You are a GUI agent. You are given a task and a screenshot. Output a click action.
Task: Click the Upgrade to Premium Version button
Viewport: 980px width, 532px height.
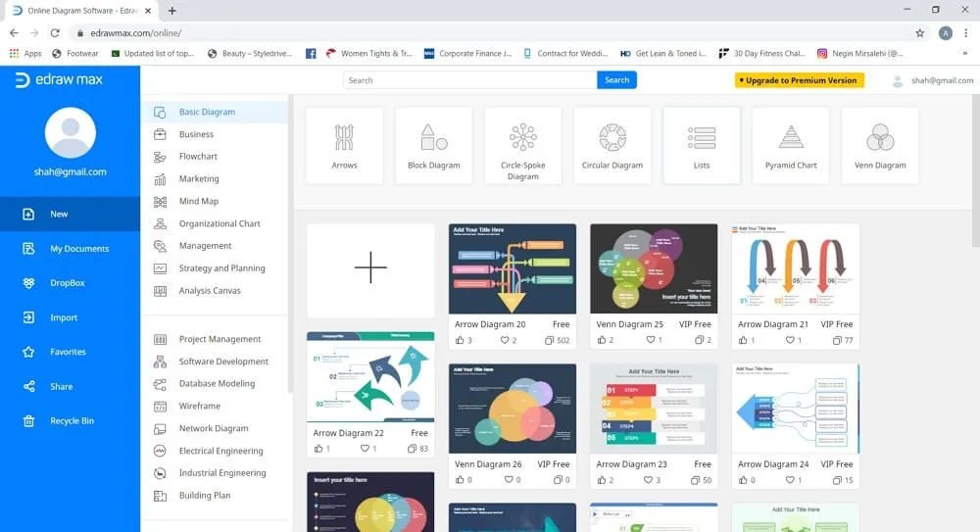pyautogui.click(x=800, y=80)
